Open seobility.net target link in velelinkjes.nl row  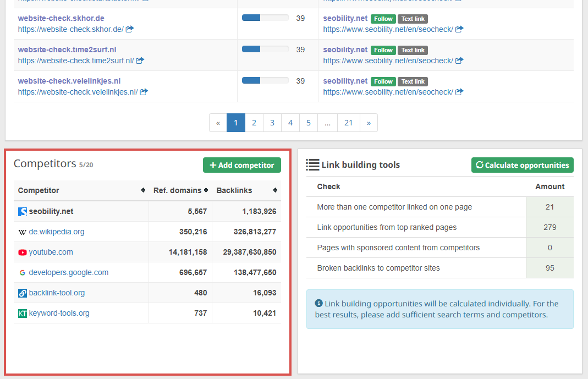[345, 81]
